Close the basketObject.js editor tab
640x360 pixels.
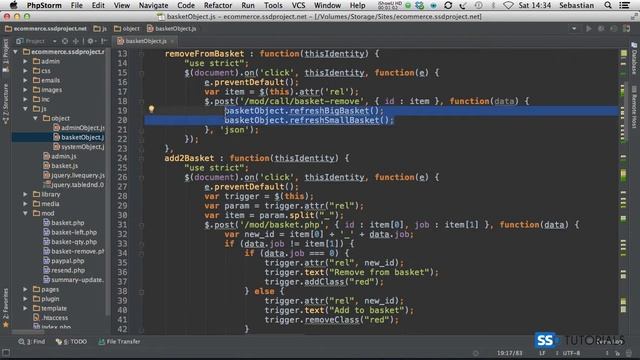pyautogui.click(x=172, y=41)
